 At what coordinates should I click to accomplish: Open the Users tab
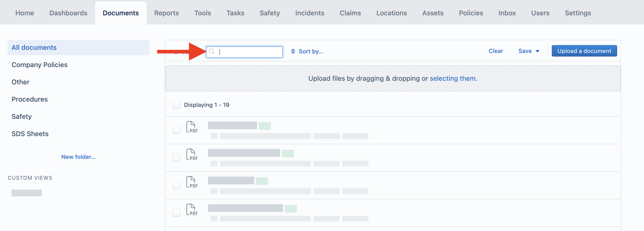(x=540, y=13)
